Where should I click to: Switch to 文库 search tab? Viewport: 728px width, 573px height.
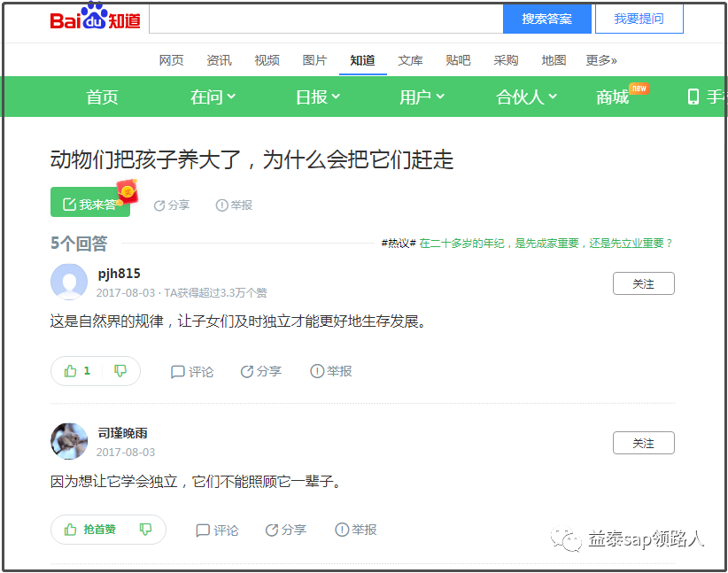click(x=410, y=60)
